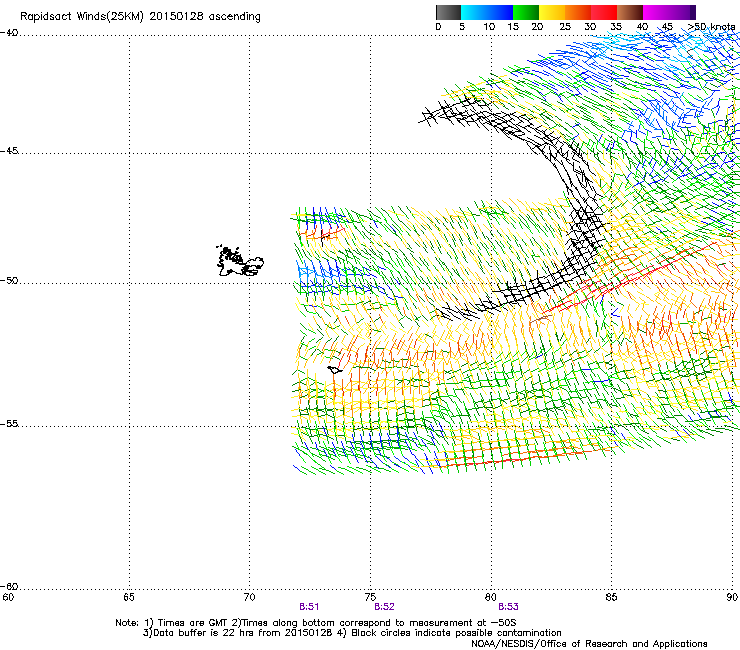740x650 pixels.
Task: Click the '70' longitude axis label
Action: pos(249,597)
